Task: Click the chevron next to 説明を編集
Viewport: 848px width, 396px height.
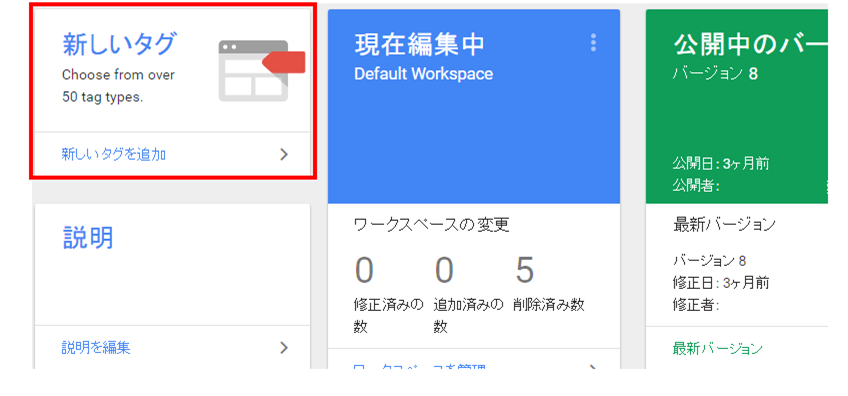Action: point(284,347)
